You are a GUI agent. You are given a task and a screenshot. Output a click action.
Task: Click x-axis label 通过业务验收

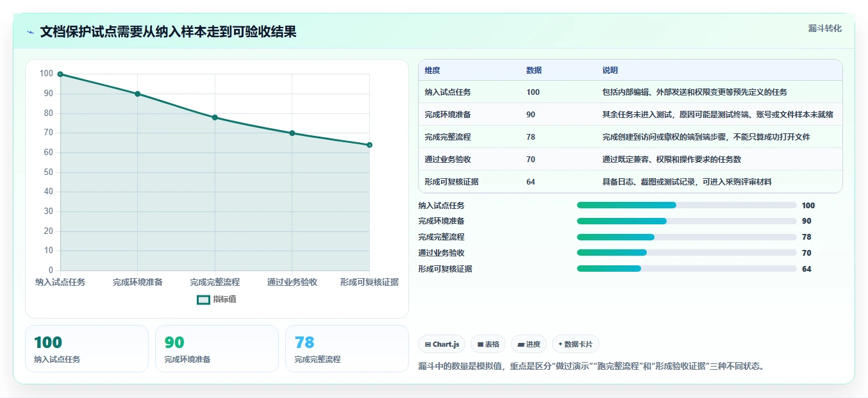(292, 282)
